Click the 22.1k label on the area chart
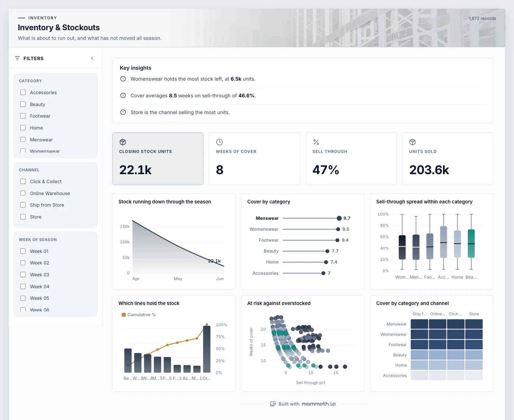This screenshot has width=514, height=420. point(214,261)
